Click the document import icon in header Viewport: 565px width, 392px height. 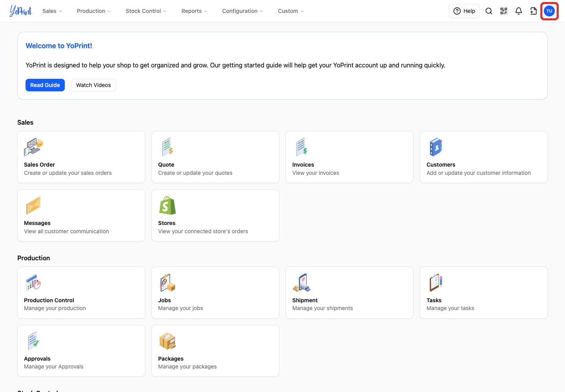(534, 11)
